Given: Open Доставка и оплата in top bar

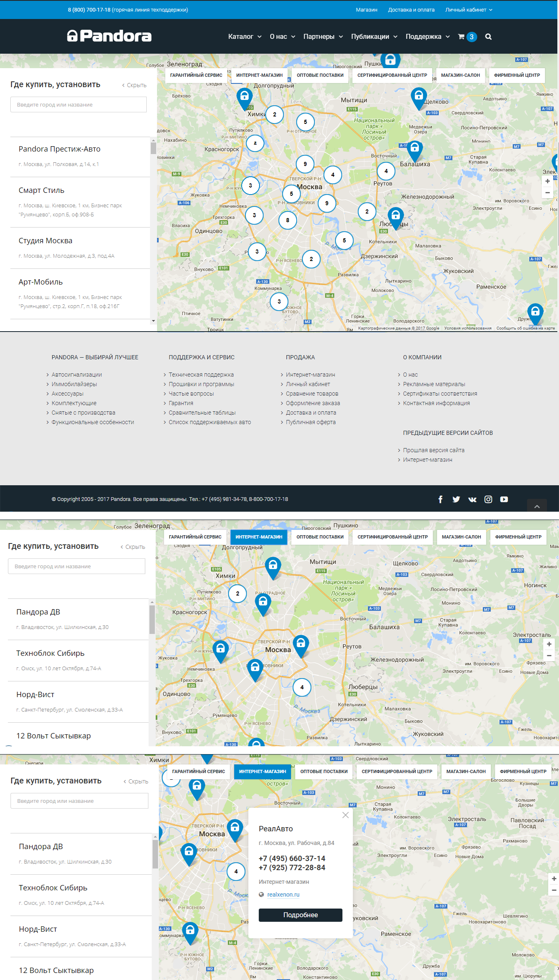Looking at the screenshot, I should tap(411, 9).
